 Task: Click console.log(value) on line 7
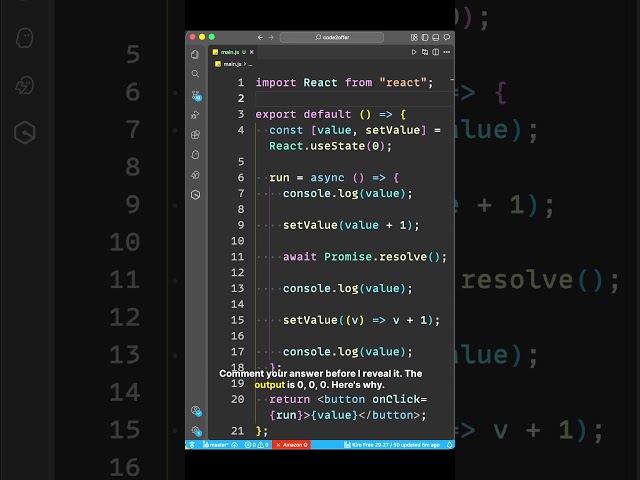(x=348, y=193)
